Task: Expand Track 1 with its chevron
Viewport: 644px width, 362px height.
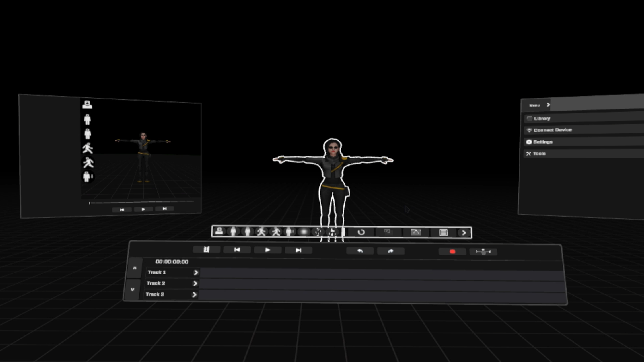Action: (x=196, y=273)
